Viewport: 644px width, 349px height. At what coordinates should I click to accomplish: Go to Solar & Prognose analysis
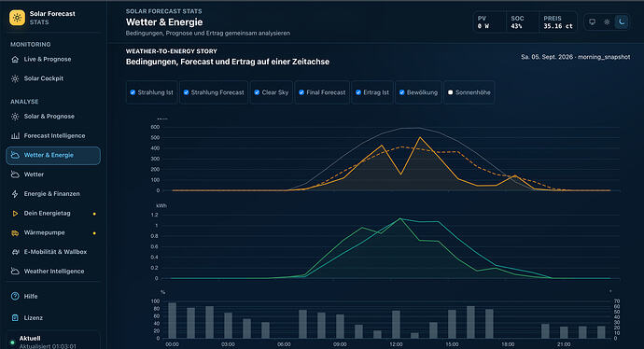[53, 117]
